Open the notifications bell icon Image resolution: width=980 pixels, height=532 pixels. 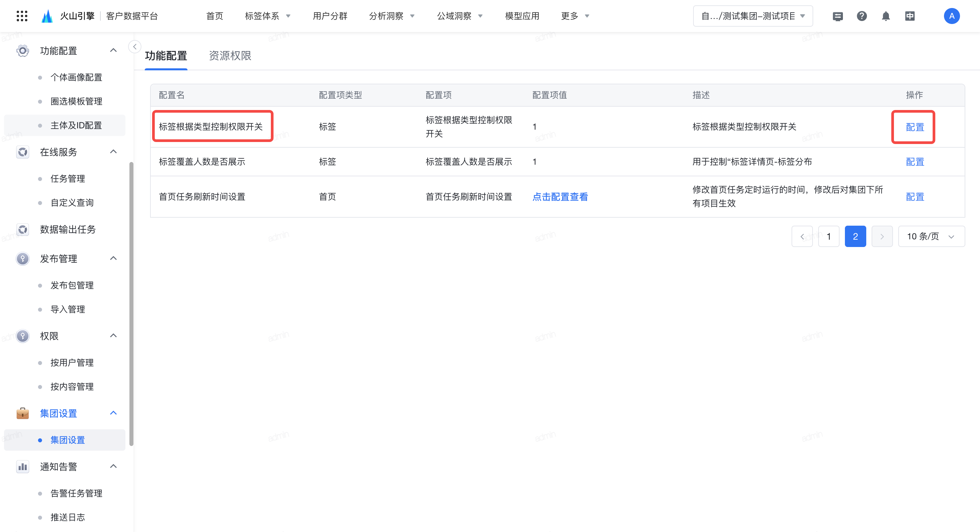click(886, 16)
